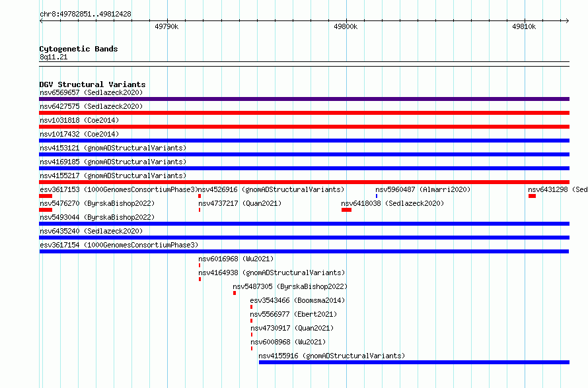Click the purple bar under nsv6569657
The image size is (588, 388).
[304, 99]
